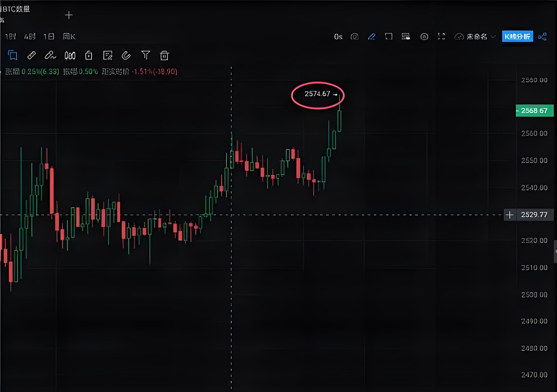Select the freehand pen drawing tool
This screenshot has height=392, width=557.
[x=50, y=55]
